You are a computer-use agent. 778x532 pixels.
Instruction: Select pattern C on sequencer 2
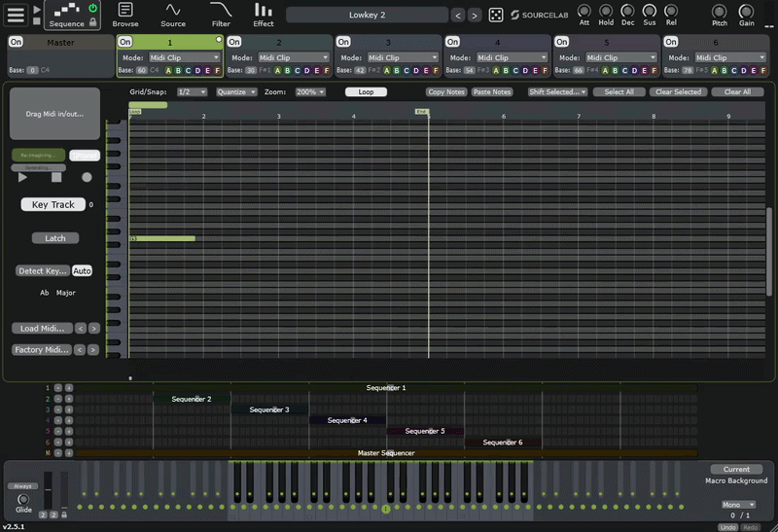[x=298, y=70]
